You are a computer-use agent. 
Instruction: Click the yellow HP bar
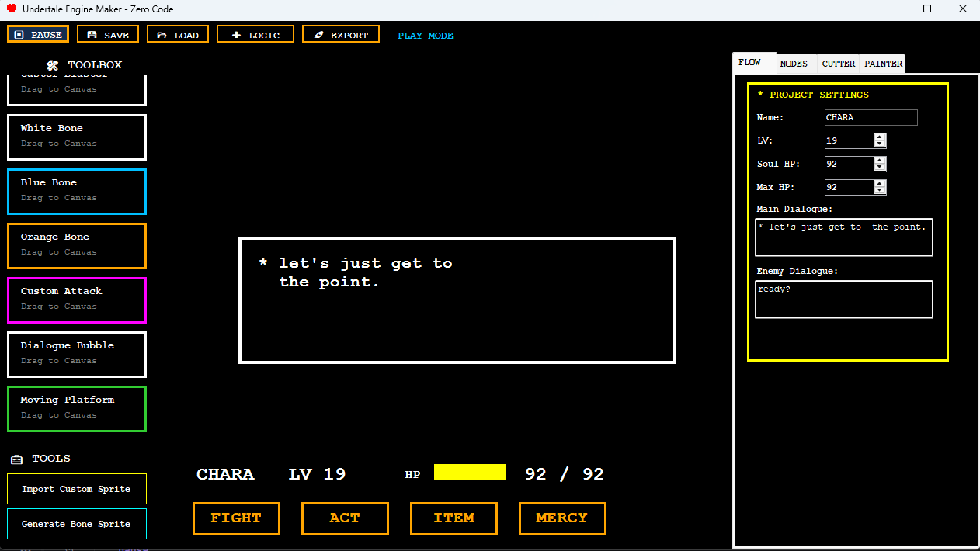pyautogui.click(x=470, y=472)
